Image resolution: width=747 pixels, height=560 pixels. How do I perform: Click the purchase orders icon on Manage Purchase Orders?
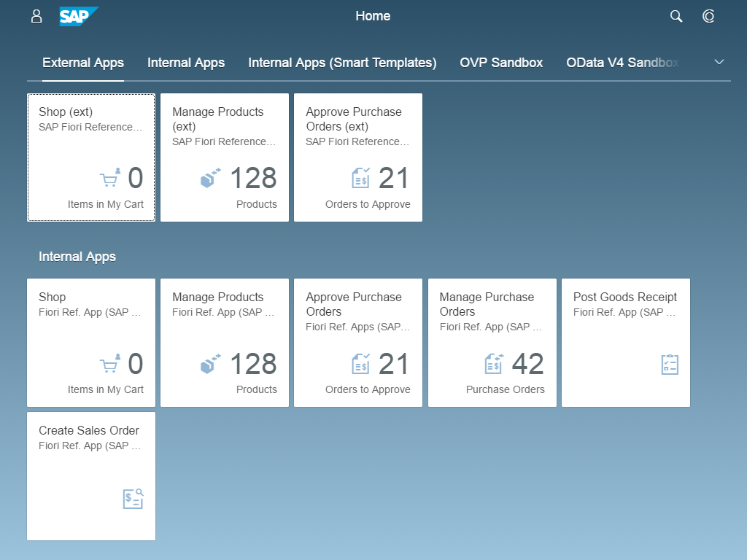pos(495,362)
